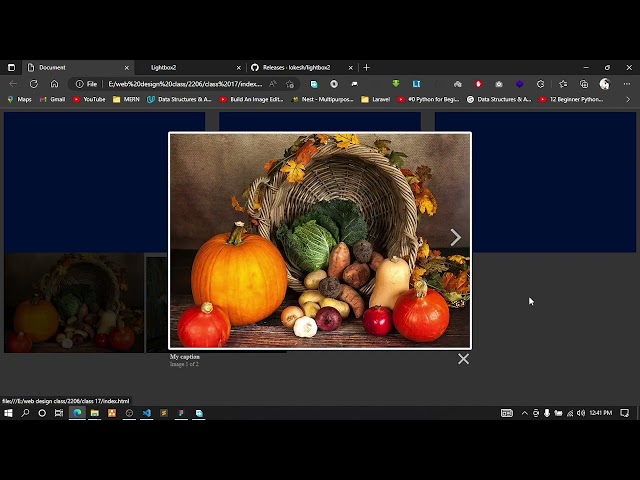View site information icon next to File

[x=80, y=84]
